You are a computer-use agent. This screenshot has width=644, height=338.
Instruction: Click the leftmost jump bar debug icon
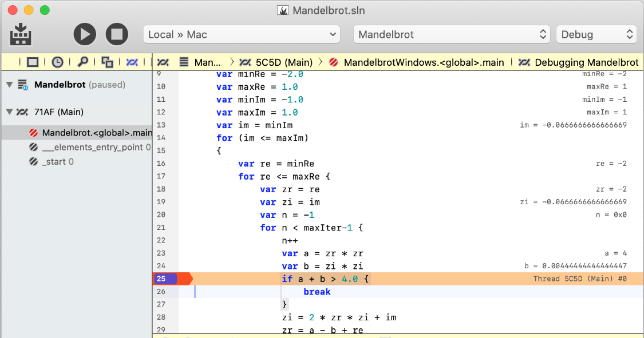click(x=163, y=62)
